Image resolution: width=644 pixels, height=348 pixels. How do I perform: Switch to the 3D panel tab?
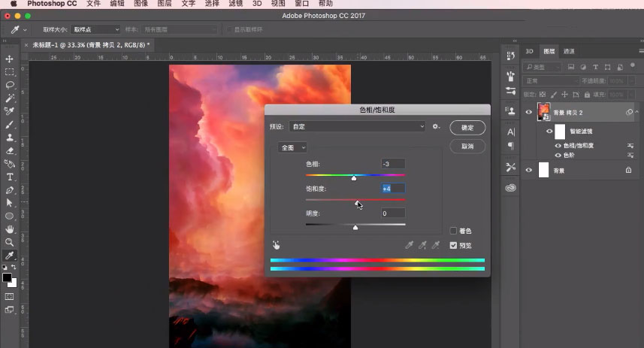(530, 51)
